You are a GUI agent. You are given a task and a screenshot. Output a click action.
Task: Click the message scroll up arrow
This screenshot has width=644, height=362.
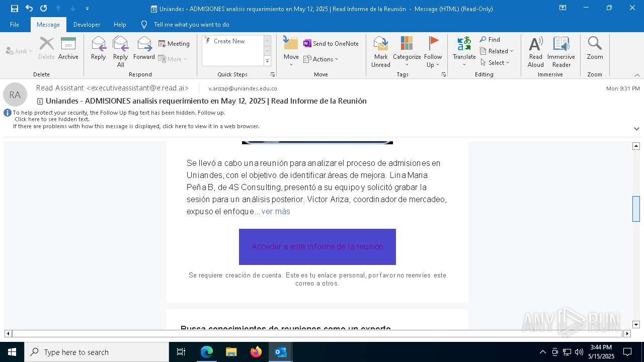636,146
